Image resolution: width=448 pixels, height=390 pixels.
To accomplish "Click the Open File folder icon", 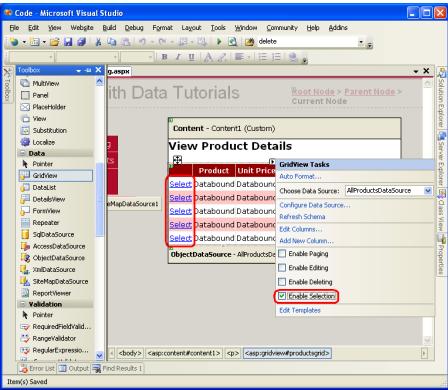I will point(55,42).
